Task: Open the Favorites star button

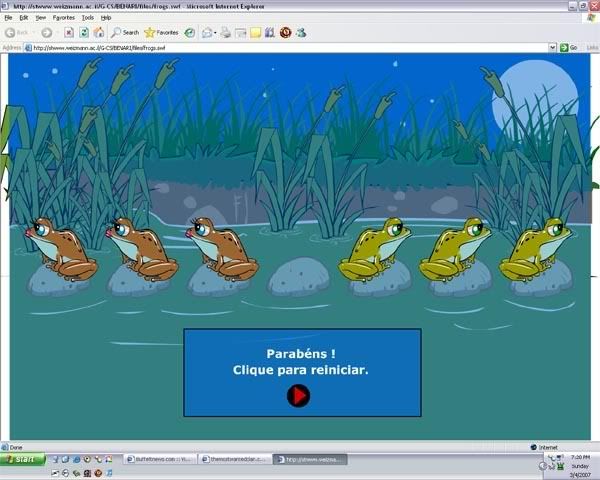Action: (x=160, y=32)
